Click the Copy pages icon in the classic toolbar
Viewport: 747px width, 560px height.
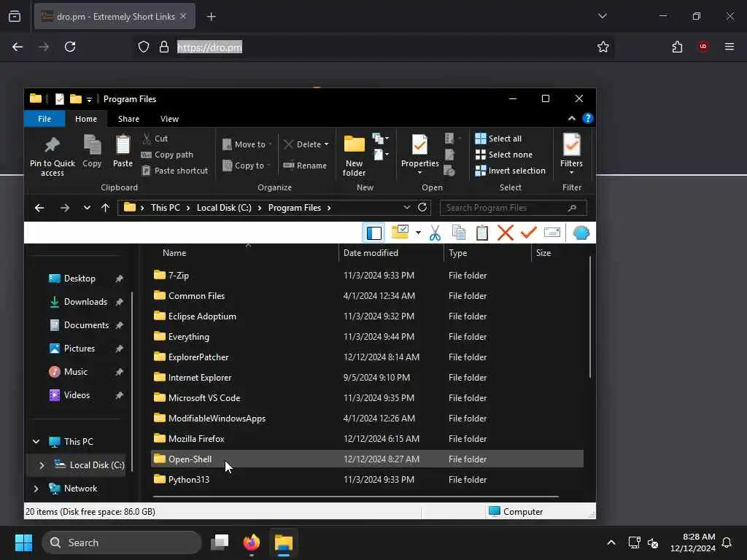point(458,233)
